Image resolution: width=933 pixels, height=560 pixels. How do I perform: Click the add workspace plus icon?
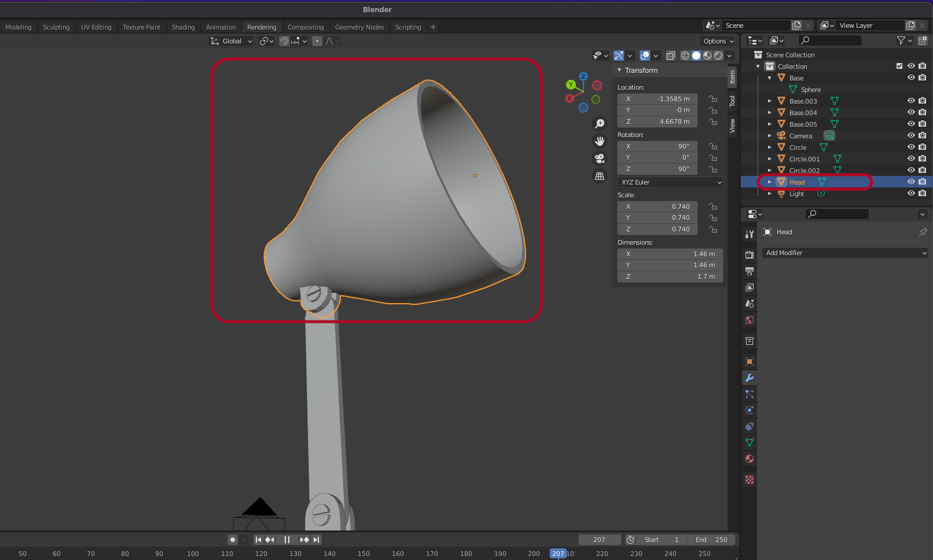tap(433, 27)
